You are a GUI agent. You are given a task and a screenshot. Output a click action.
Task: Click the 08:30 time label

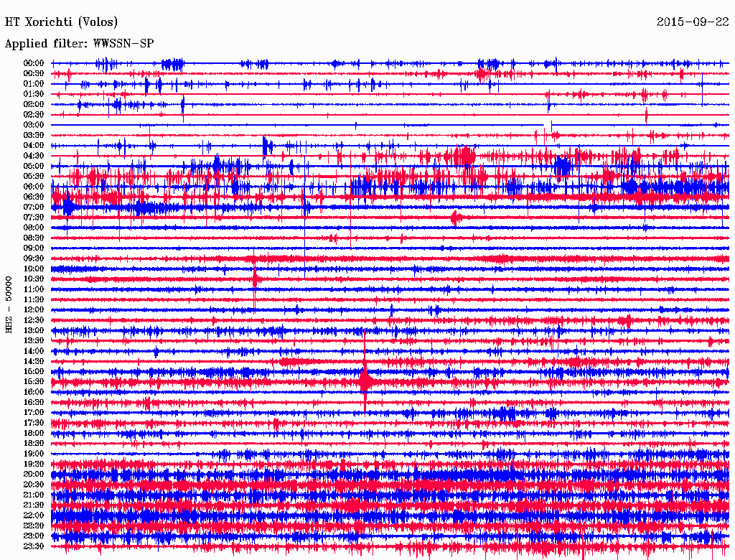[x=34, y=238]
